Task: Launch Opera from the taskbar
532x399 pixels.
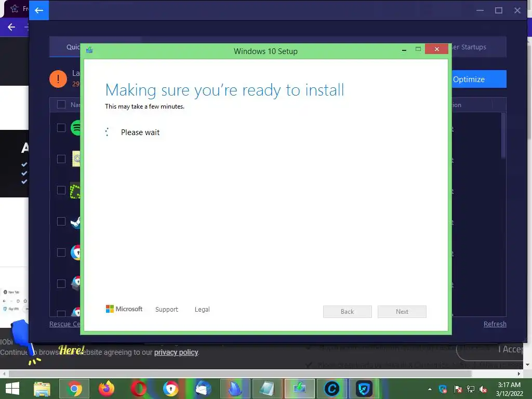Action: pos(139,389)
